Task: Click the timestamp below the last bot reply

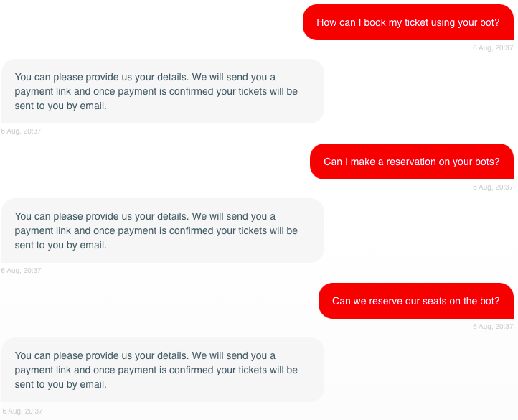Action: (22, 411)
